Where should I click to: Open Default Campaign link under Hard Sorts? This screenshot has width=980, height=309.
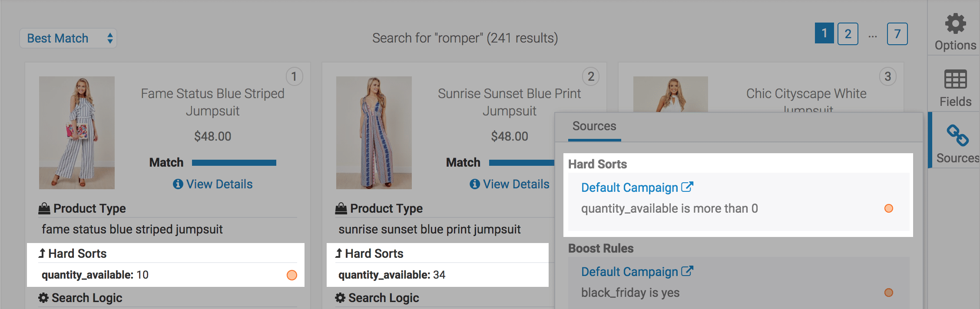[x=629, y=187]
